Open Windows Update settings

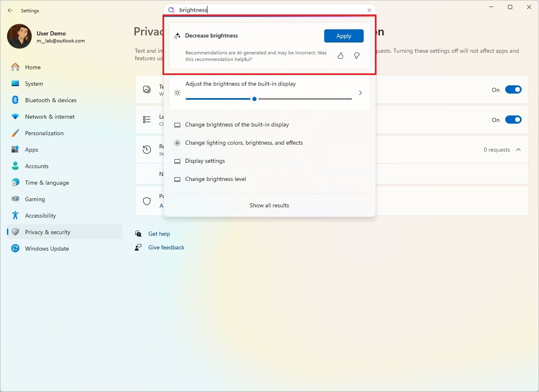pyautogui.click(x=47, y=248)
